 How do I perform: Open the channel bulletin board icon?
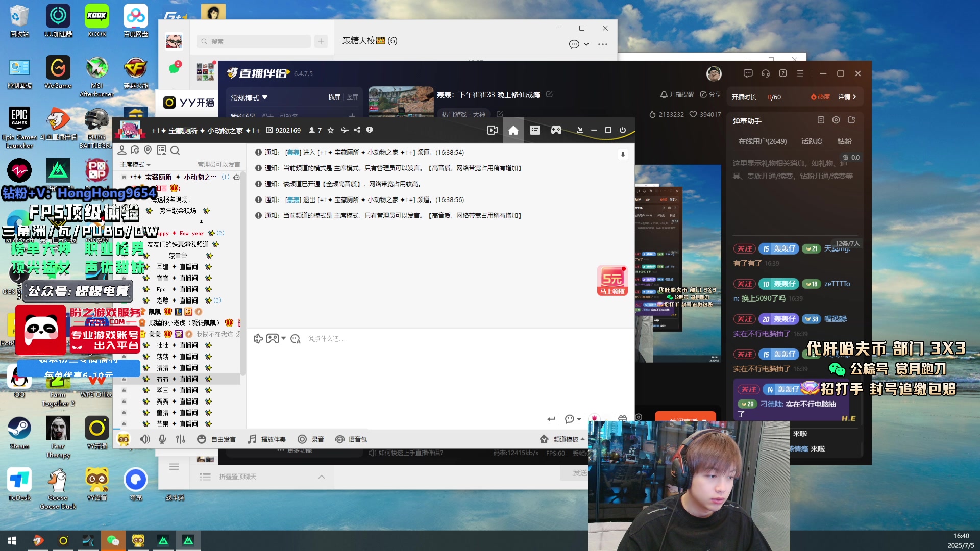[162, 150]
